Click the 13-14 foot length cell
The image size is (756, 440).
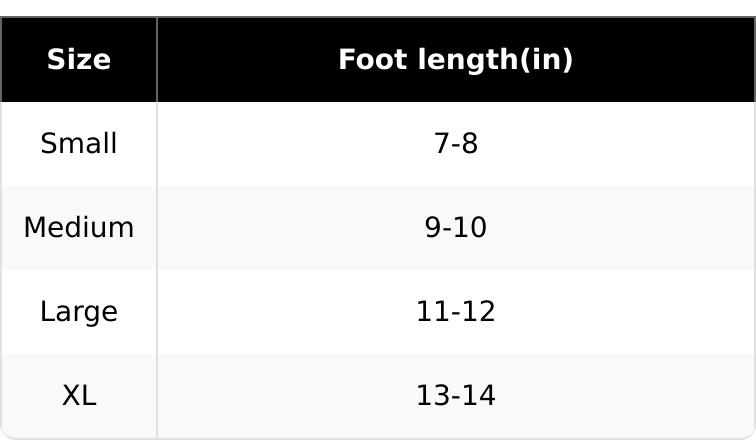click(x=455, y=396)
